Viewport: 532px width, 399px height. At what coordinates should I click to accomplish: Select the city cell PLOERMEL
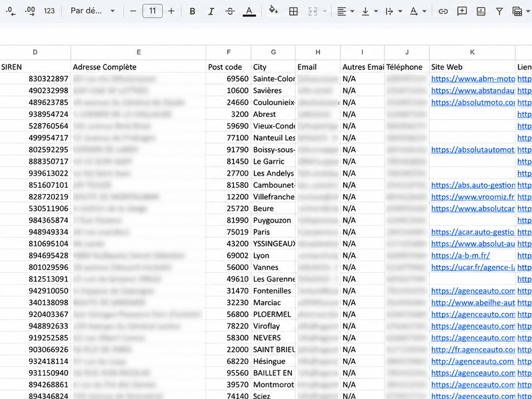pos(273,314)
